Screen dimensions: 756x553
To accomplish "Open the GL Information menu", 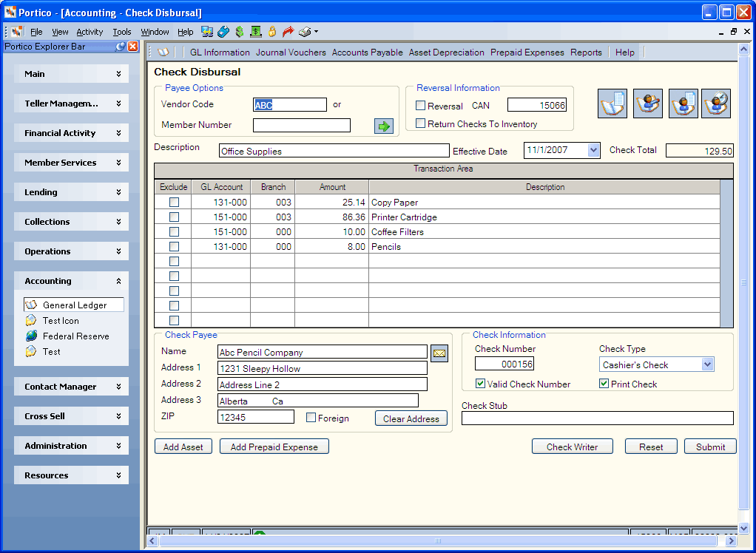I will [x=220, y=52].
